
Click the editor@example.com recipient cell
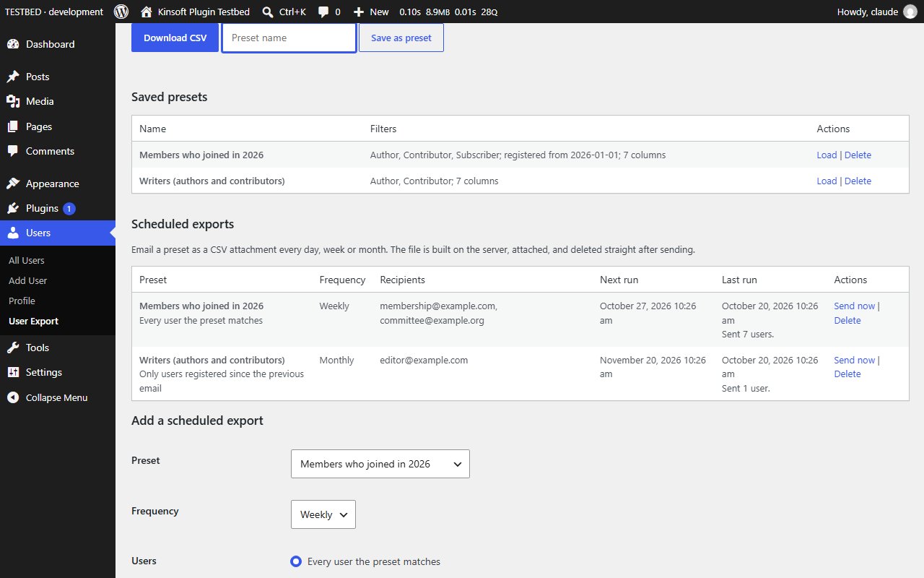pos(424,360)
